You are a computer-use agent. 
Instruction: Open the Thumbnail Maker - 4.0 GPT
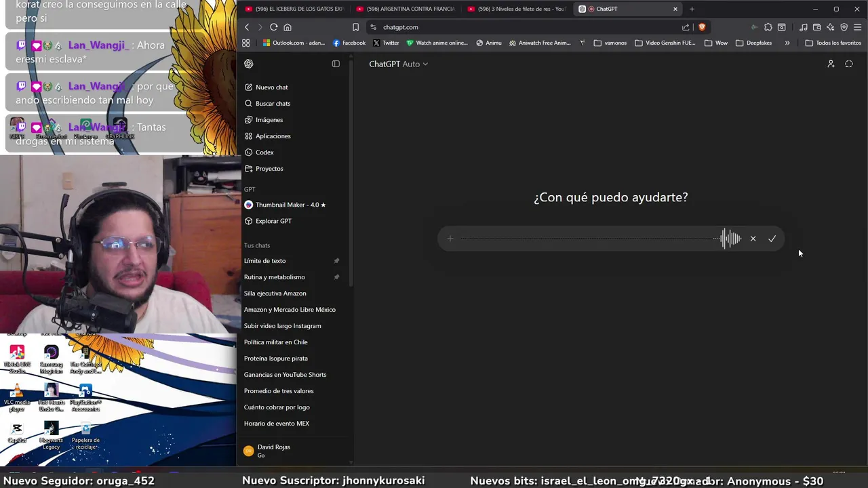[x=290, y=205]
